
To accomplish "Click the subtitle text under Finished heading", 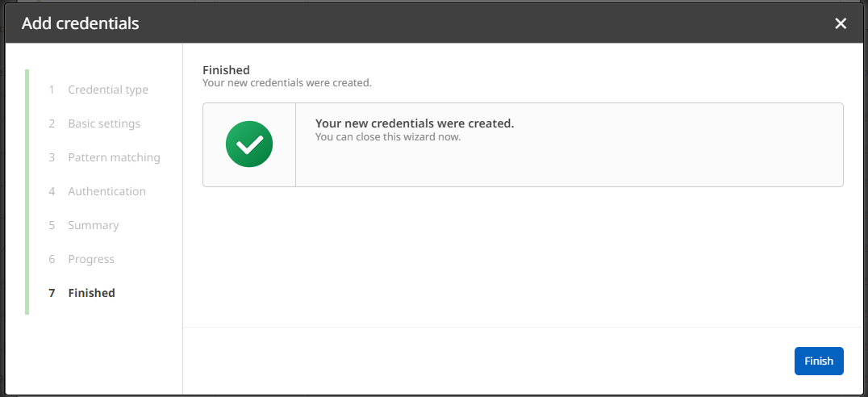I will coord(286,82).
